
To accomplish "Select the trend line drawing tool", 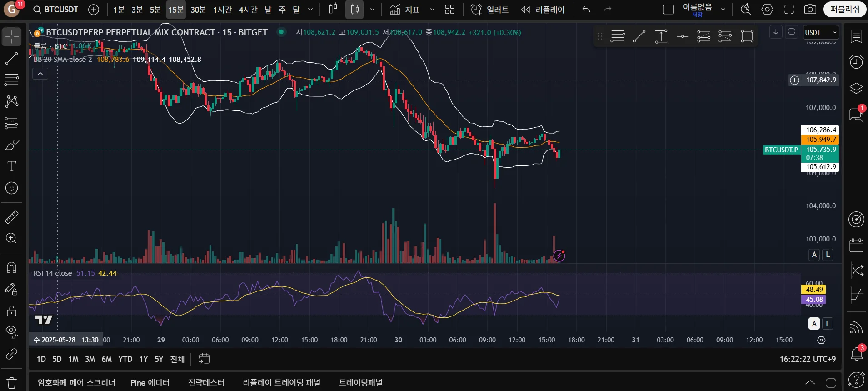I will click(11, 58).
